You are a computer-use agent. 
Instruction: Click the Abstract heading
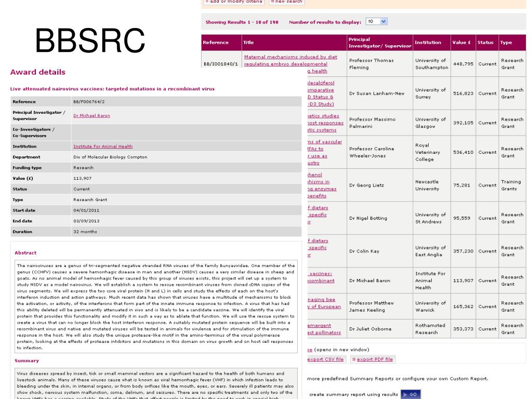tap(25, 253)
